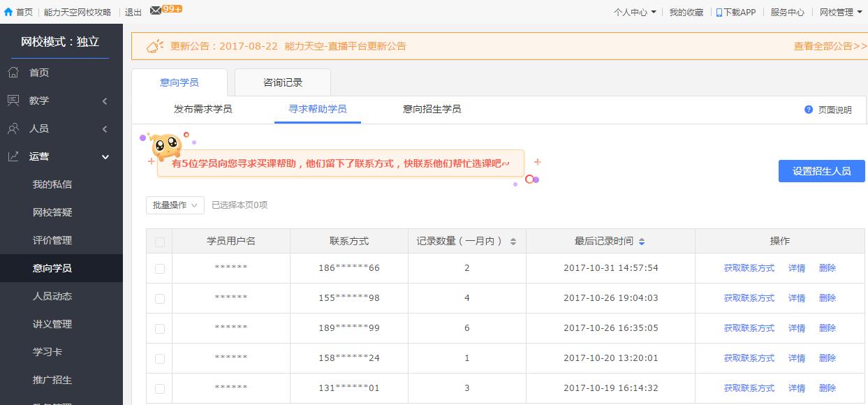Sort by 最后记录时间 column arrows
Image resolution: width=868 pixels, height=405 pixels.
coord(642,242)
